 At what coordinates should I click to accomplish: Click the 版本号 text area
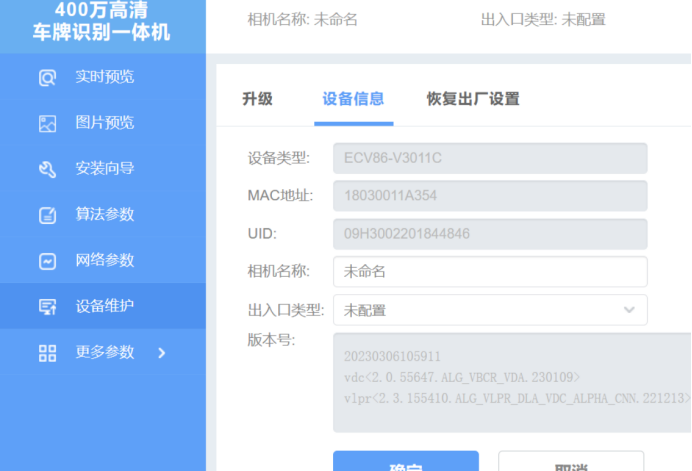(x=512, y=383)
